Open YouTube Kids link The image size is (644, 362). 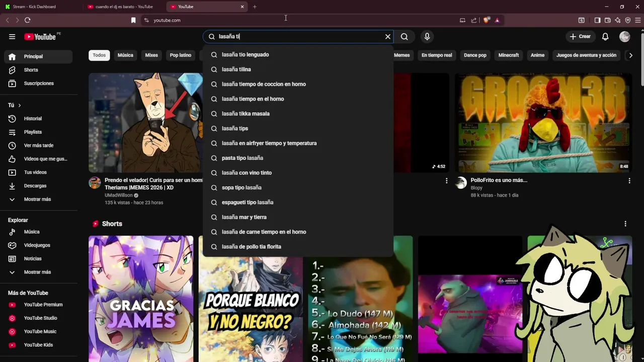tap(38, 345)
